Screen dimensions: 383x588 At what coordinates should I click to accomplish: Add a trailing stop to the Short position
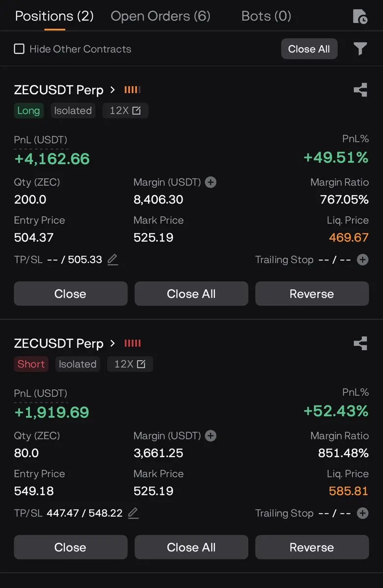pos(362,513)
